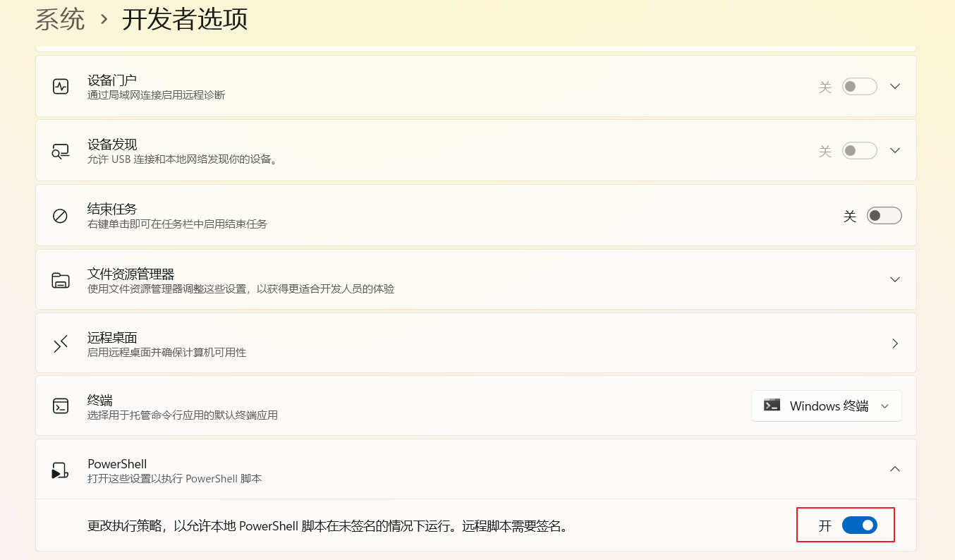
Task: Click the 文件资源管理器 folder icon
Action: click(61, 280)
